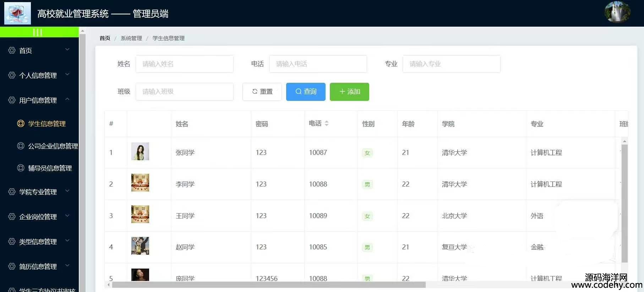Screen dimensions: 644x292
Task: Expand 个人信息管理 menu chevron
Action: click(x=67, y=75)
